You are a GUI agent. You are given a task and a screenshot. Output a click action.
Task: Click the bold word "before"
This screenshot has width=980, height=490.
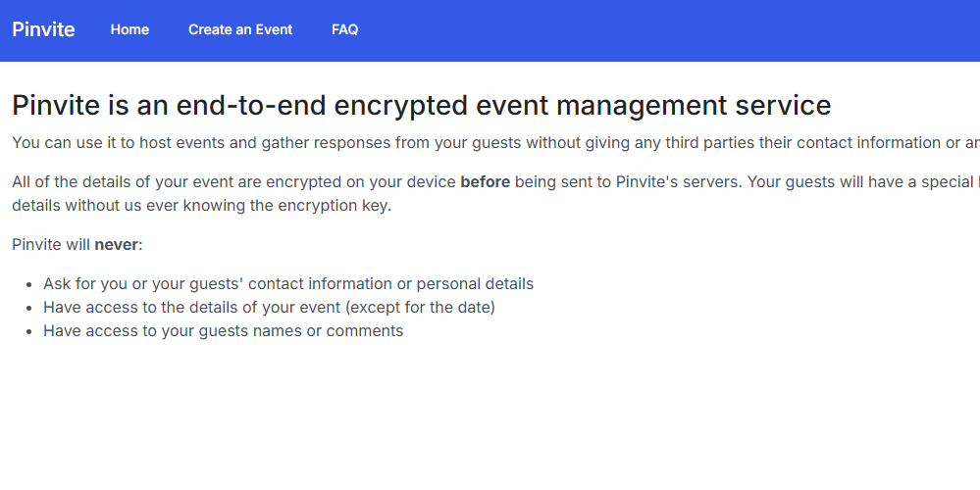point(485,182)
